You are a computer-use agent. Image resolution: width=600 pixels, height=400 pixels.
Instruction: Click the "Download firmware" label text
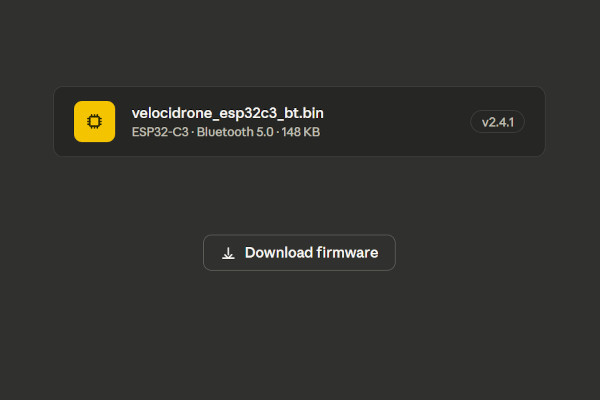[311, 253]
